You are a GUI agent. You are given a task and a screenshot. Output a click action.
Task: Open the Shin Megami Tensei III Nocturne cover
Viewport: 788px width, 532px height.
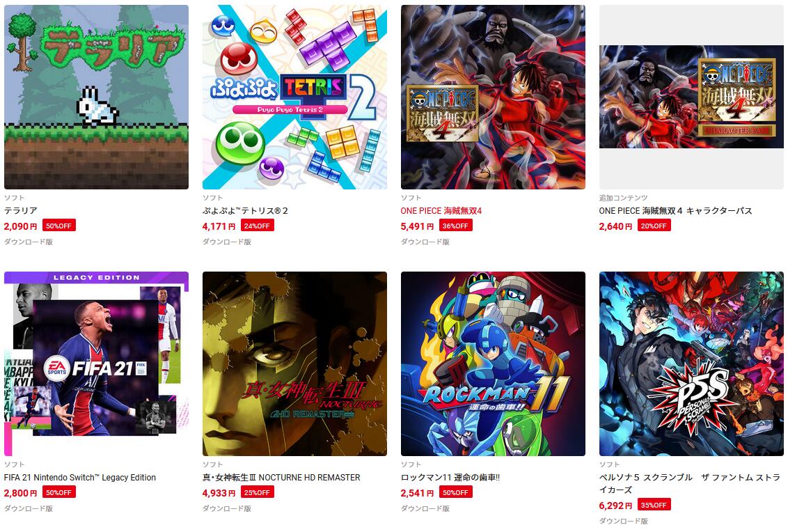point(294,364)
